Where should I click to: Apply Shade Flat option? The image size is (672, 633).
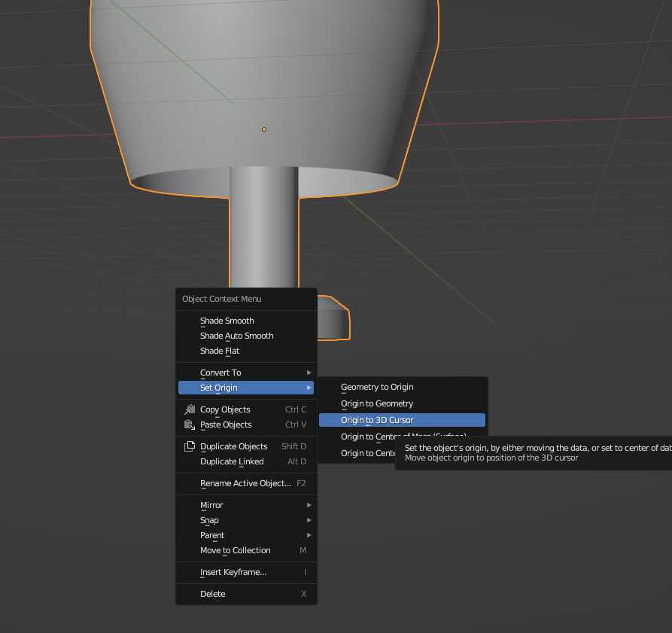(x=246, y=351)
